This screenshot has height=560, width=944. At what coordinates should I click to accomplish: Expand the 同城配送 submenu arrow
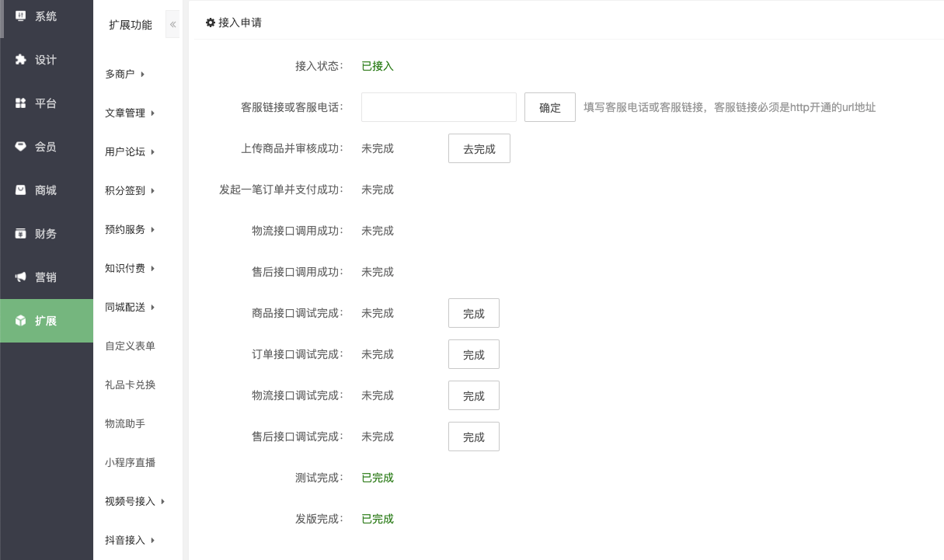[153, 308]
